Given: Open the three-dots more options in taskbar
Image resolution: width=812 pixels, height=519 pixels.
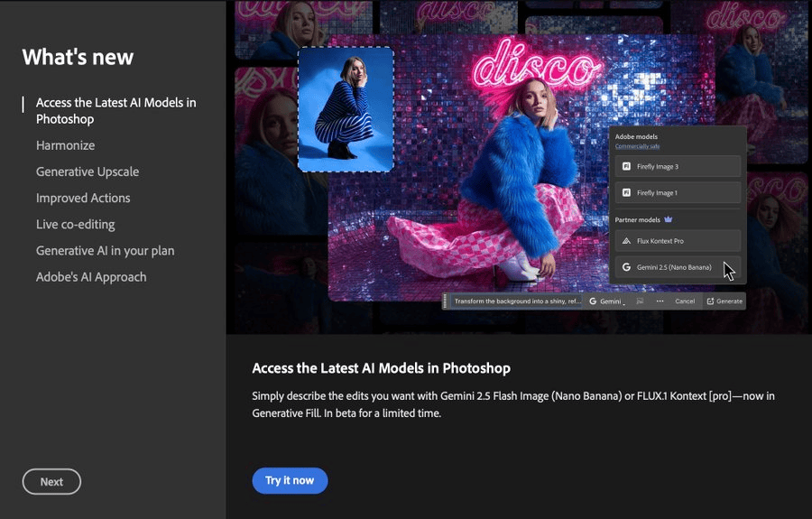Looking at the screenshot, I should point(660,301).
